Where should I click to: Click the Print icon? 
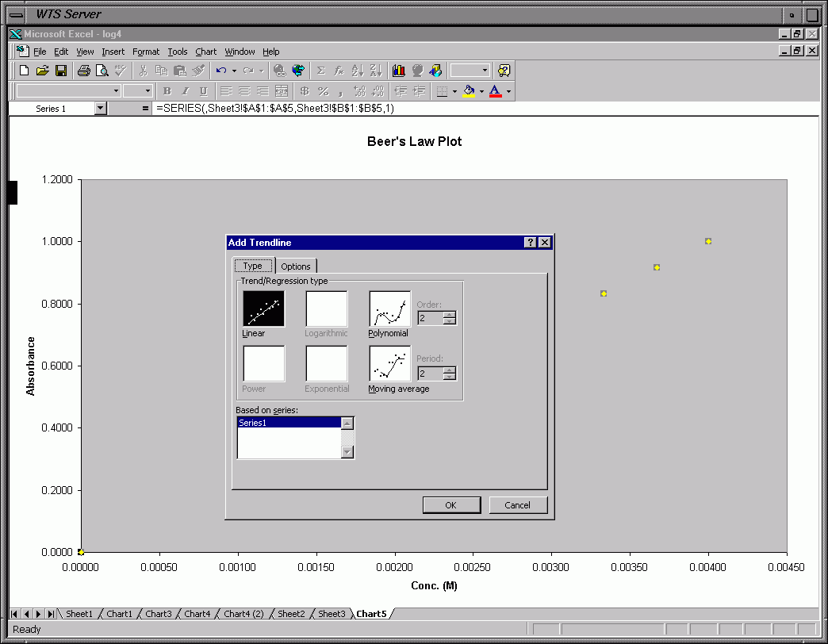(84, 71)
